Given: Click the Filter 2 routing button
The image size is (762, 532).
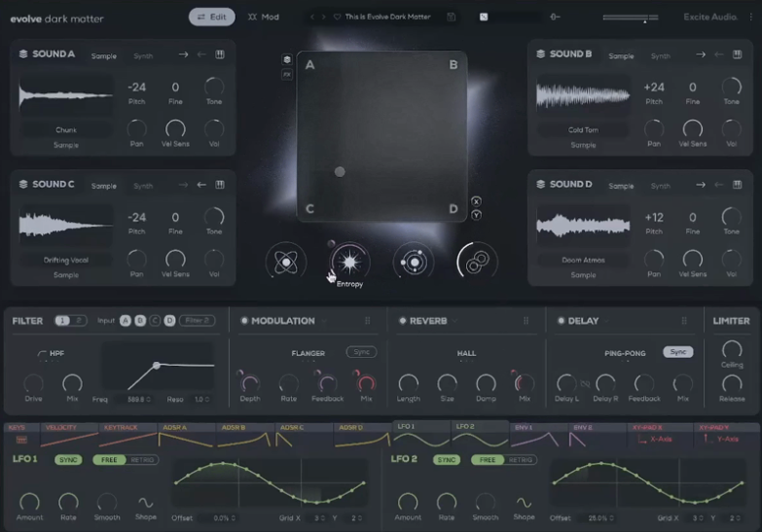Looking at the screenshot, I should (x=198, y=321).
